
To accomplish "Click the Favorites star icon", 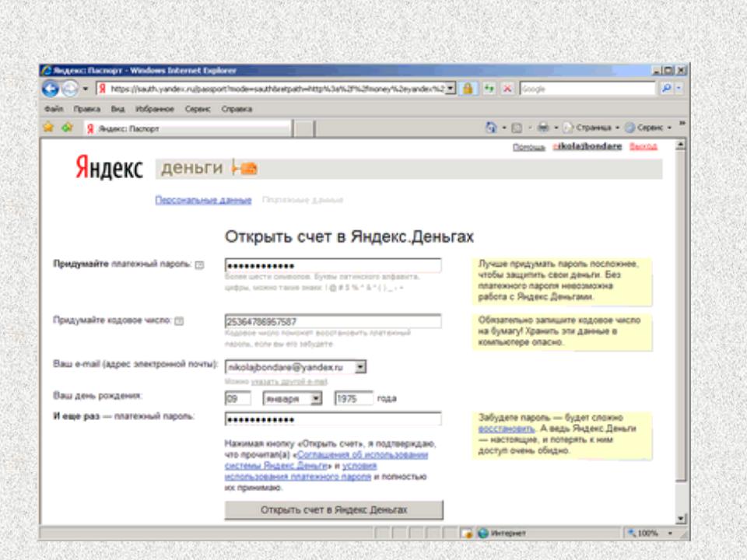I will point(48,127).
